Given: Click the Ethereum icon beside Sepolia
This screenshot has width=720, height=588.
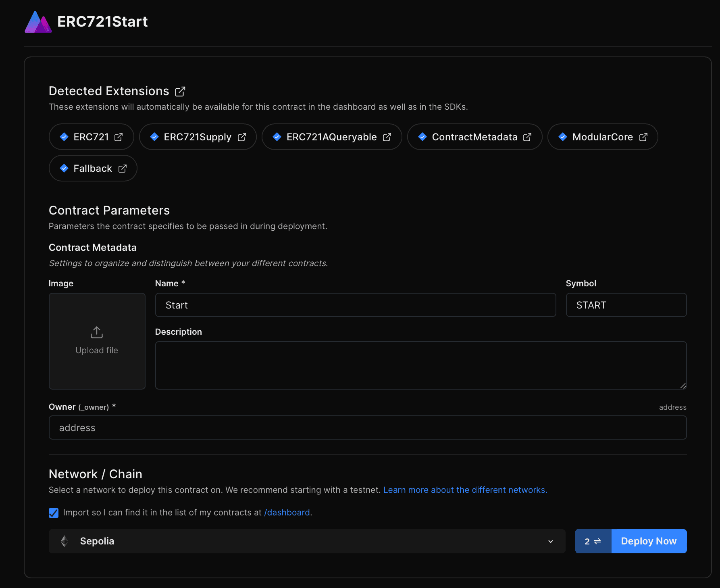Looking at the screenshot, I should point(65,541).
